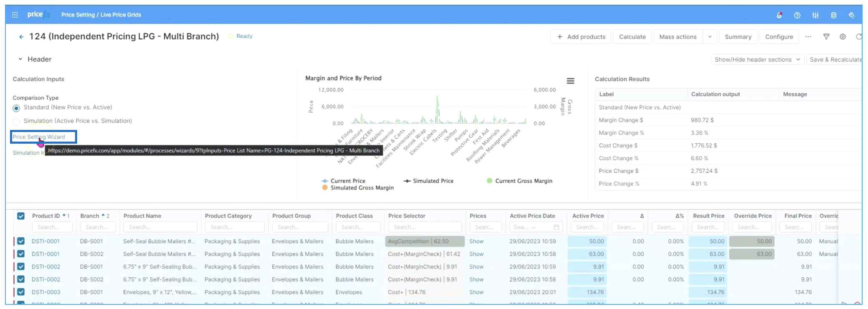Open the three-dots more options menu

(x=808, y=37)
